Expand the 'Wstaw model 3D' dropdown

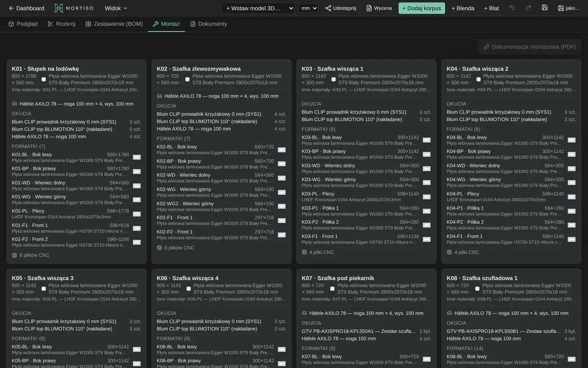point(258,8)
